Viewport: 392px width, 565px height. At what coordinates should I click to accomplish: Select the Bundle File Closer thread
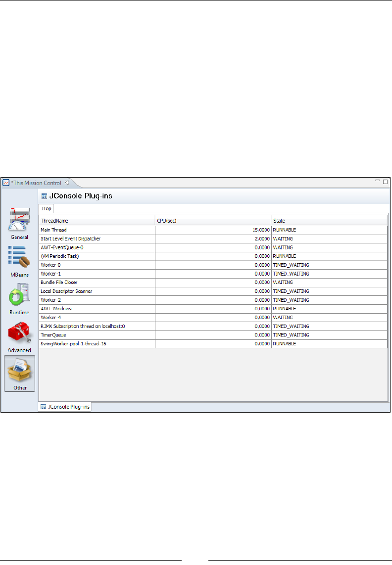(x=213, y=282)
